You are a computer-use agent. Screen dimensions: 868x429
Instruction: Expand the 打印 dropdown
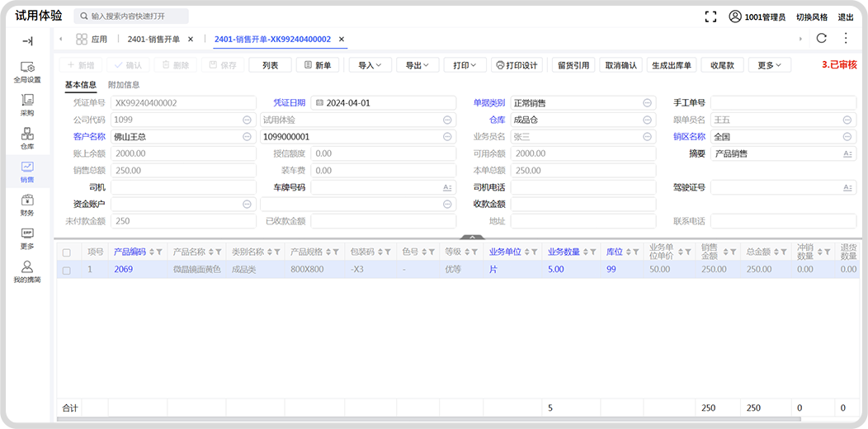[465, 65]
